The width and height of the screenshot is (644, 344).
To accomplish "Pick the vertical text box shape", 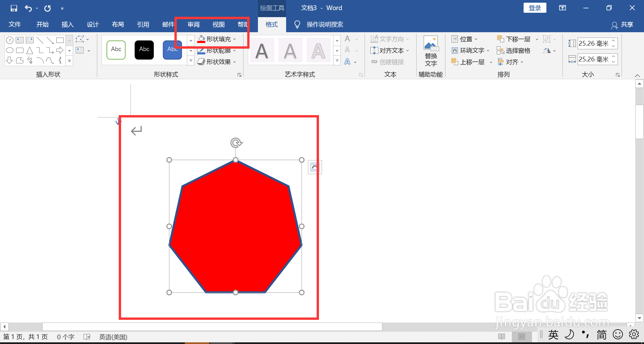I will [30, 40].
